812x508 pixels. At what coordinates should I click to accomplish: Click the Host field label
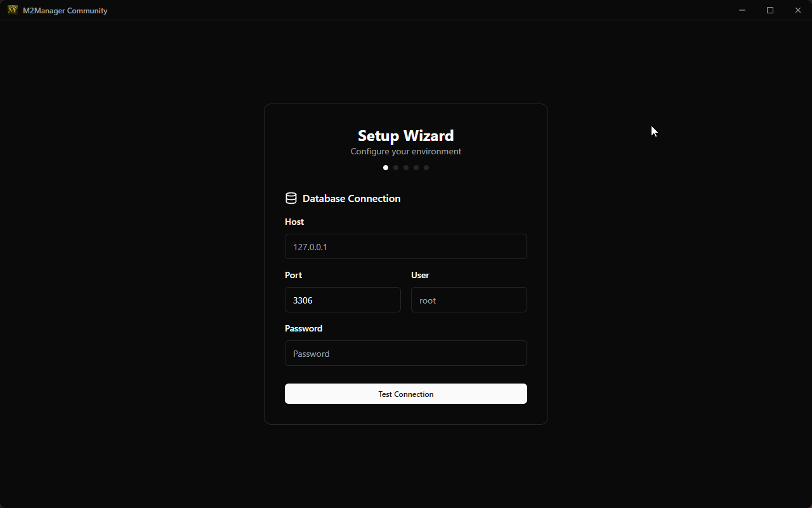click(x=294, y=222)
